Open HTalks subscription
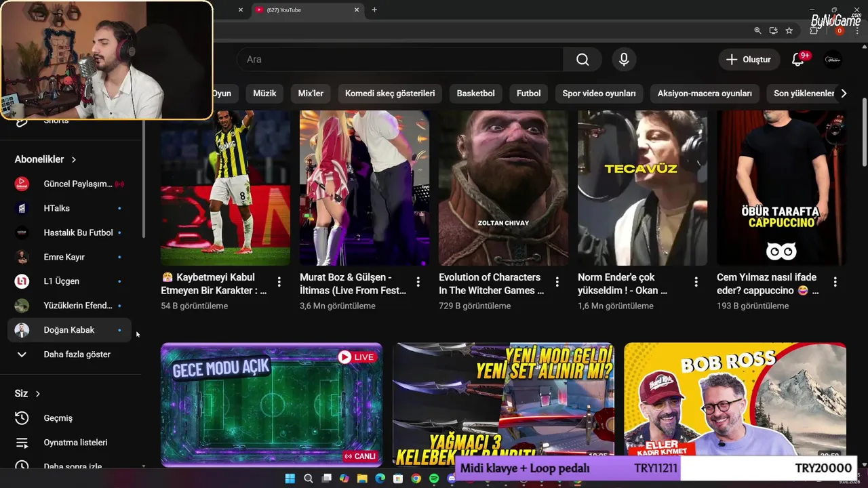 click(x=70, y=208)
